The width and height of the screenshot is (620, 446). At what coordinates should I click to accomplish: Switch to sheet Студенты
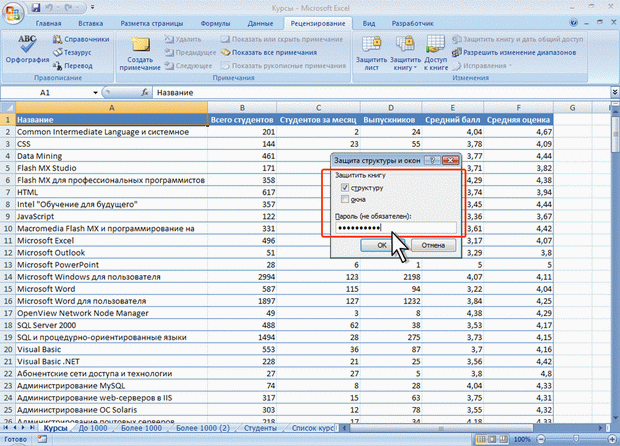[260, 428]
